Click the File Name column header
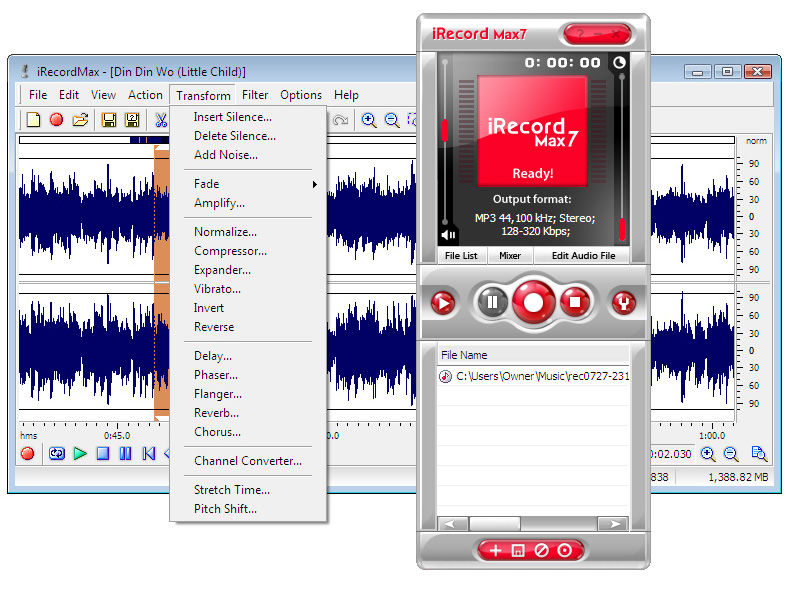Viewport: 800px width, 600px height. [x=534, y=355]
